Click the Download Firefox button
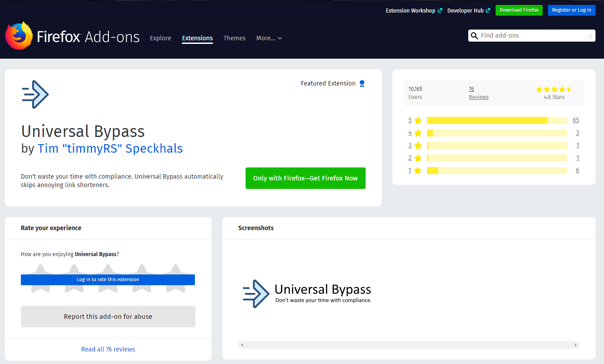The image size is (604, 364). (519, 10)
